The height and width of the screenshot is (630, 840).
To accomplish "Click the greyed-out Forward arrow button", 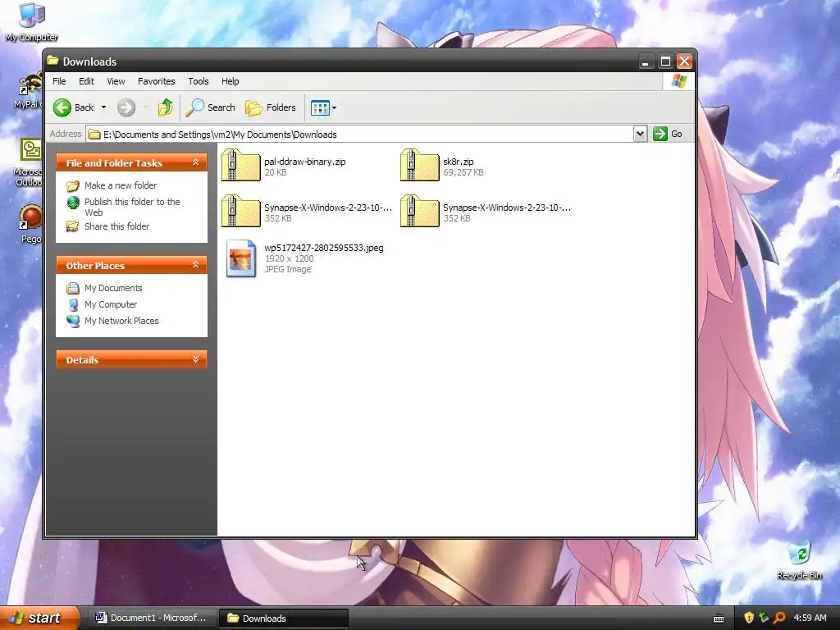I will (126, 107).
